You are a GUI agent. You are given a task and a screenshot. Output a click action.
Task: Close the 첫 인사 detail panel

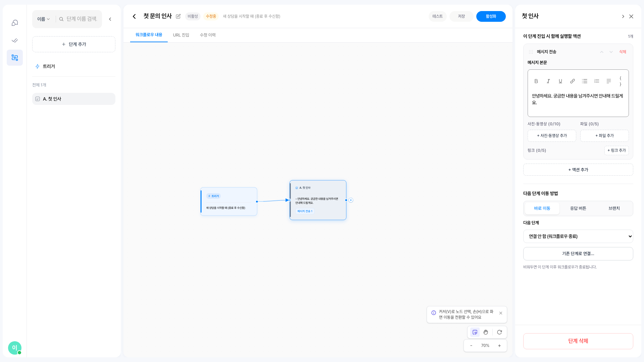click(x=631, y=16)
